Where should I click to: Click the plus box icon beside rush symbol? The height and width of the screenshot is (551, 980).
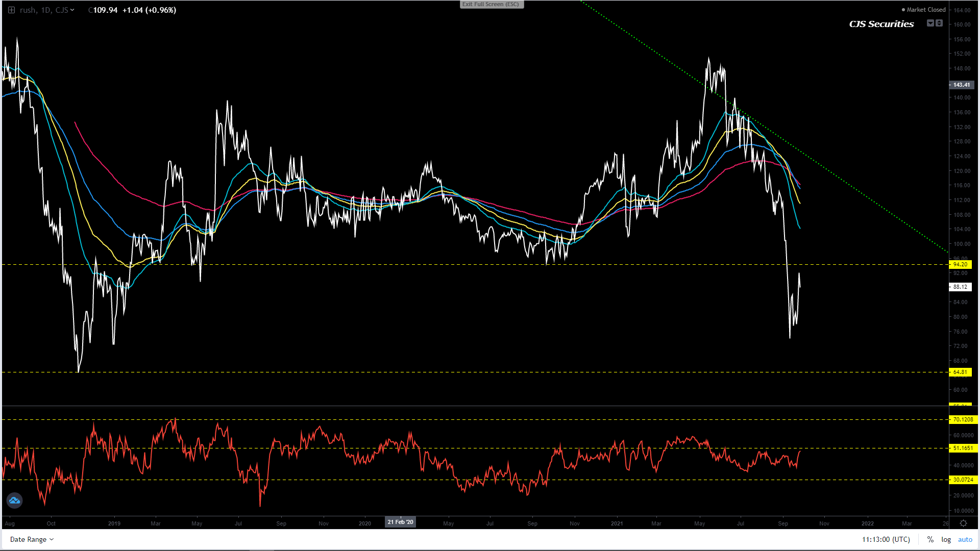11,10
